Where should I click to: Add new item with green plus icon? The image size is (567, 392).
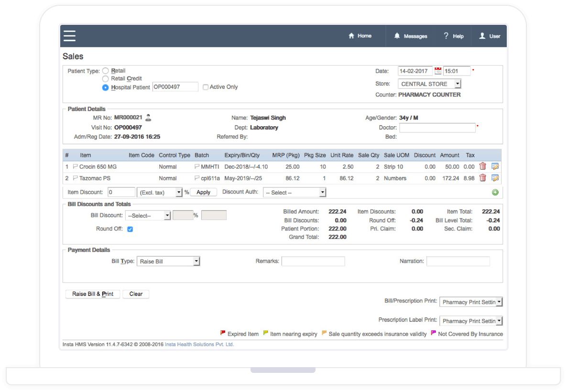tap(495, 192)
